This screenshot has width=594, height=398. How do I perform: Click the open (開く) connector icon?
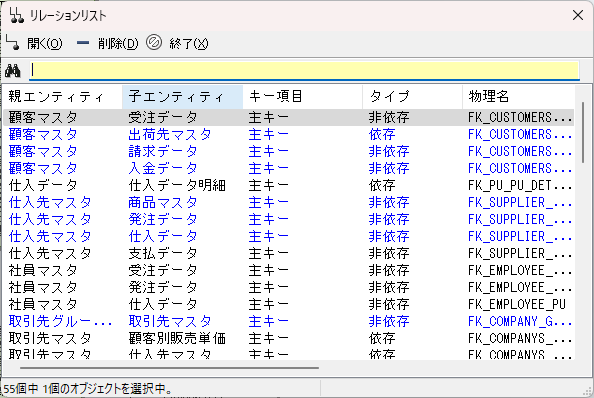click(x=13, y=42)
